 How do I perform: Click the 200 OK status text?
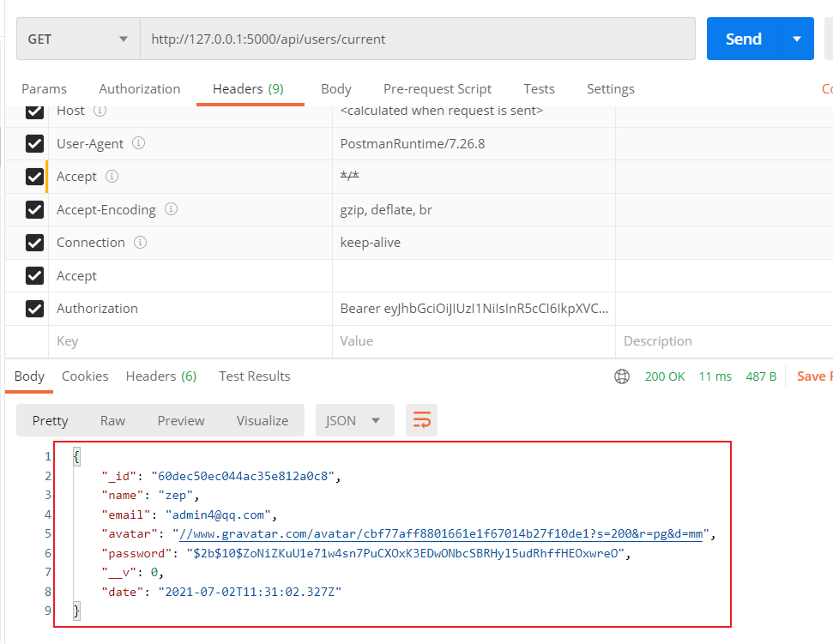click(x=665, y=376)
